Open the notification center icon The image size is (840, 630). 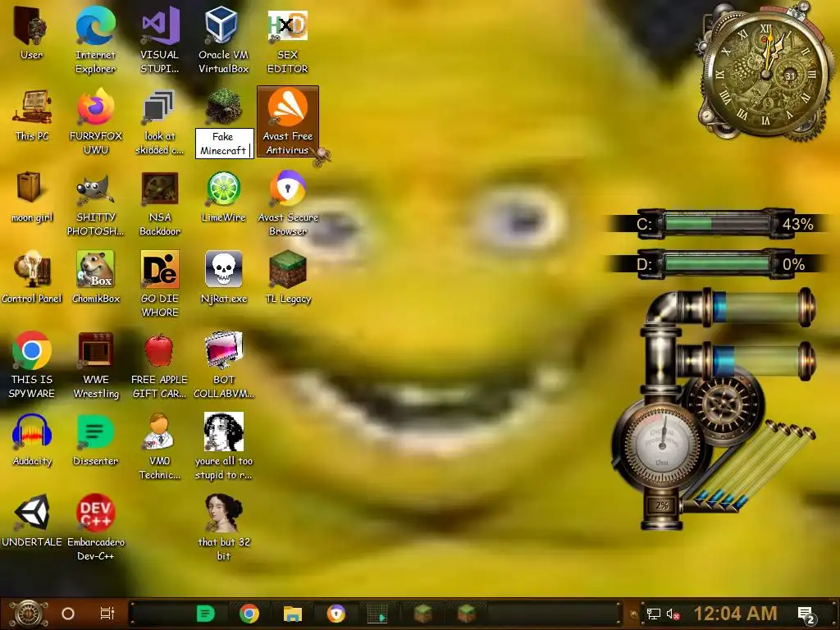807,615
